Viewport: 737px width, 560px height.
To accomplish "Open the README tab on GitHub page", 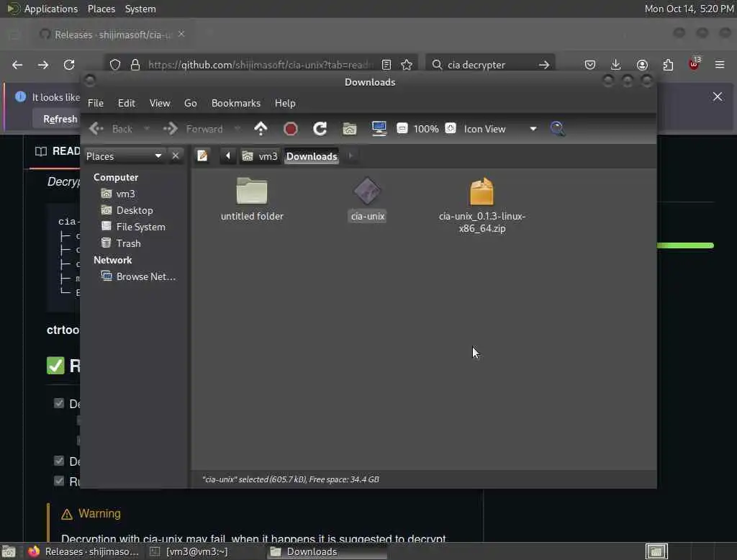I will 57,151.
